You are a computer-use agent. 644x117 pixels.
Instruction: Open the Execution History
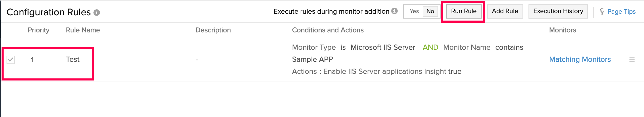558,11
